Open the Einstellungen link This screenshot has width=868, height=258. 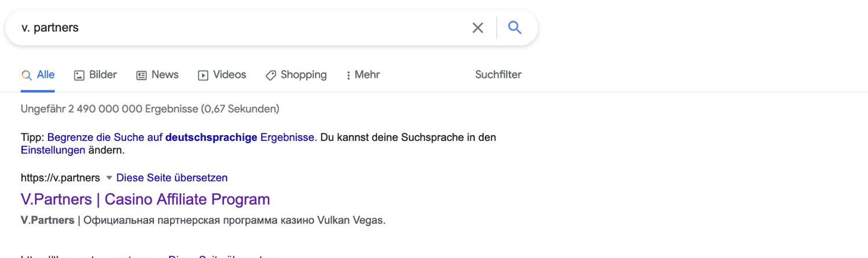(x=53, y=150)
